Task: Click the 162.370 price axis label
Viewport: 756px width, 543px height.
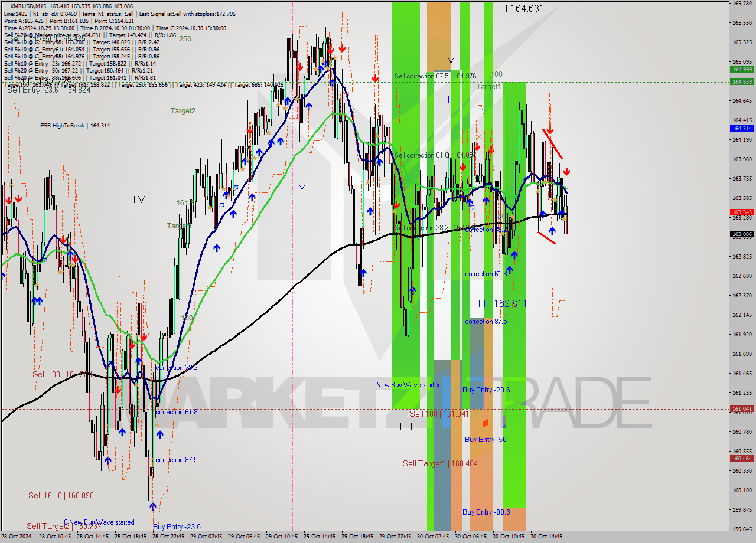Action: [742, 296]
